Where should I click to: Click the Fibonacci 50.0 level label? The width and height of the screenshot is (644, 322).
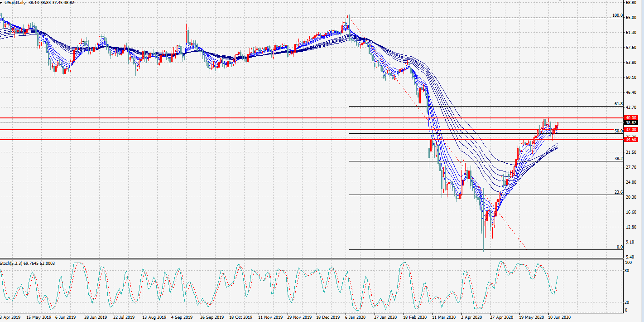click(x=619, y=131)
